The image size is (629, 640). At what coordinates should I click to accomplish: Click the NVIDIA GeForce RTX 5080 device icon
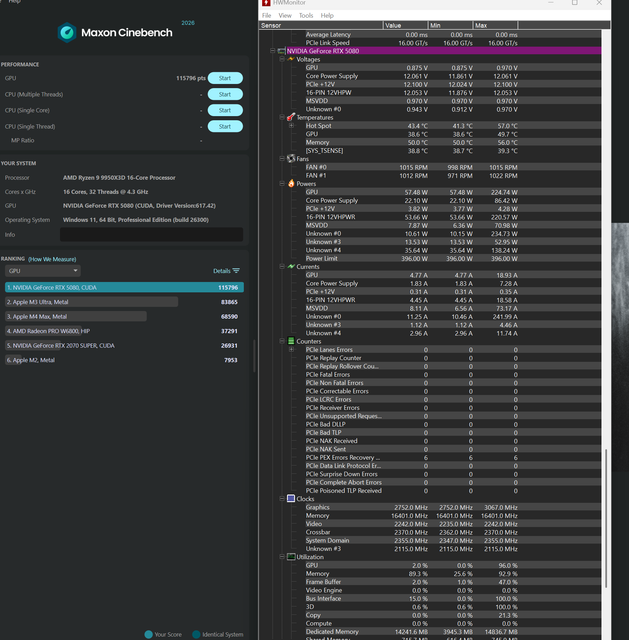(x=281, y=51)
